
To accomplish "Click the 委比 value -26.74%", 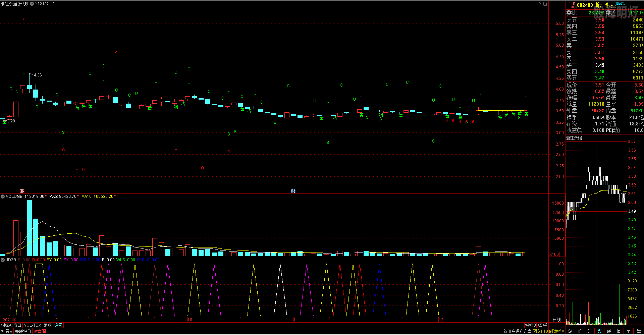I will click(596, 13).
